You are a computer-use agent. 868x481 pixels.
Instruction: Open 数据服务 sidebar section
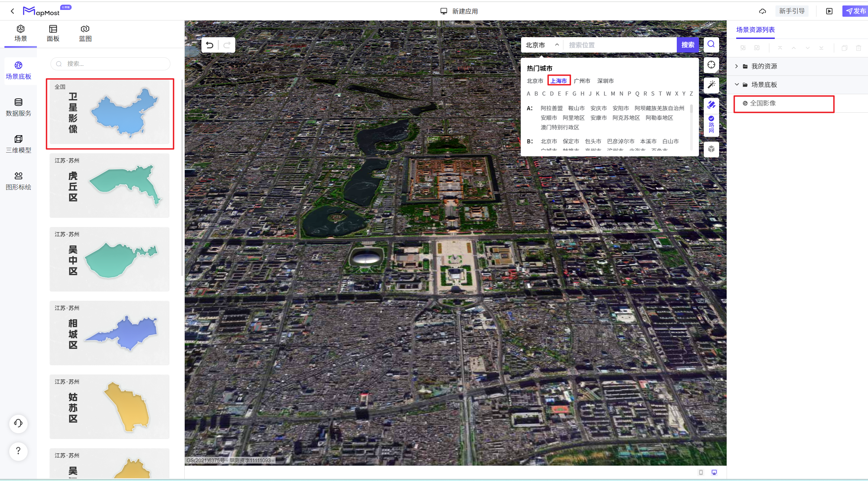coord(18,107)
